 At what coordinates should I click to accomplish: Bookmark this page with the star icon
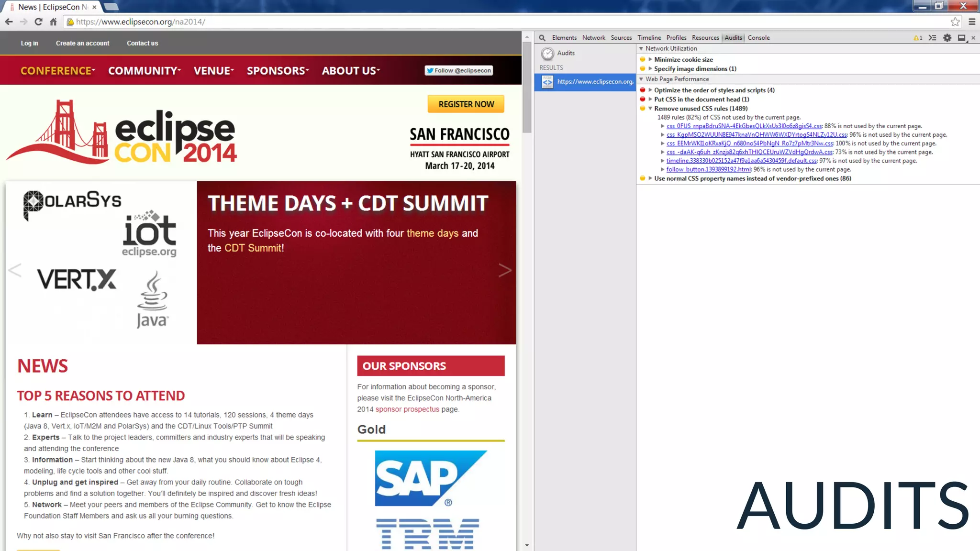(x=955, y=22)
